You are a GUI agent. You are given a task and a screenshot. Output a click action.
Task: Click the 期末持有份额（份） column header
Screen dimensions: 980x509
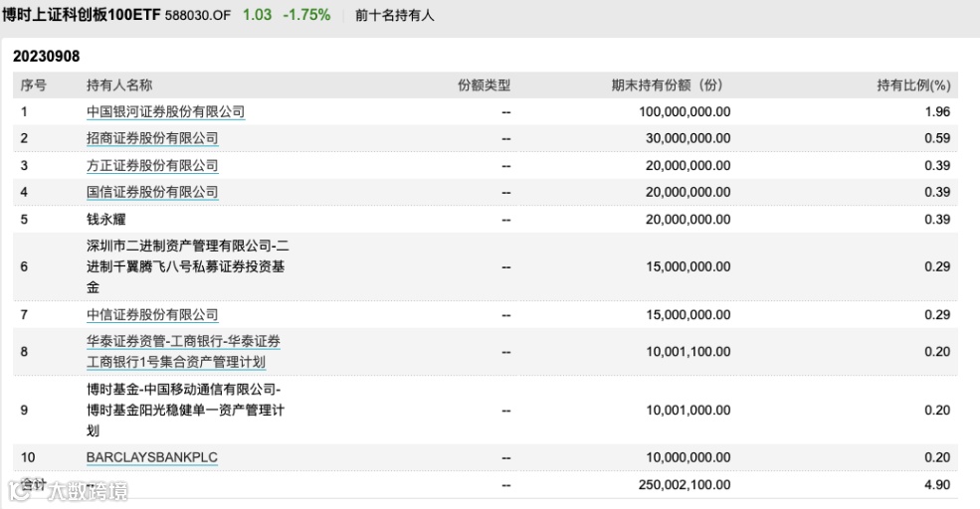pos(667,85)
